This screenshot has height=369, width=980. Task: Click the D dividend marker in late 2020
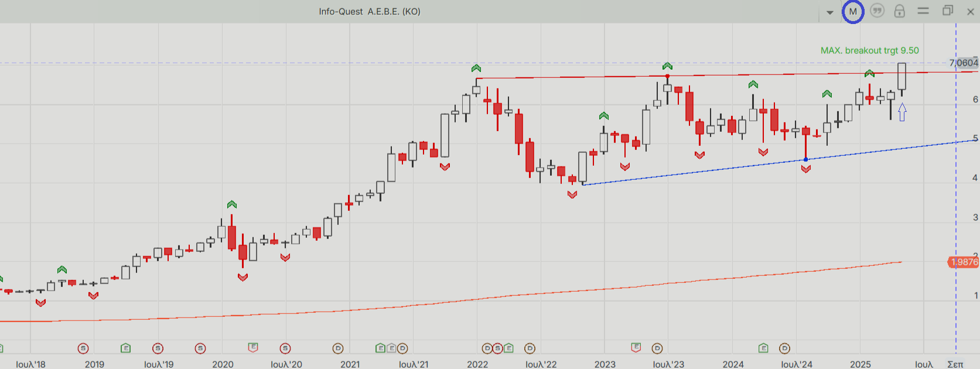pos(338,348)
